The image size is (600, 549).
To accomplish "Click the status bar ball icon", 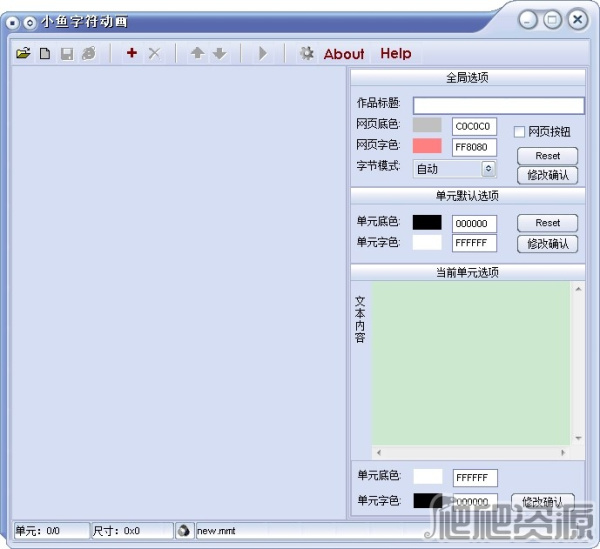I will (184, 531).
